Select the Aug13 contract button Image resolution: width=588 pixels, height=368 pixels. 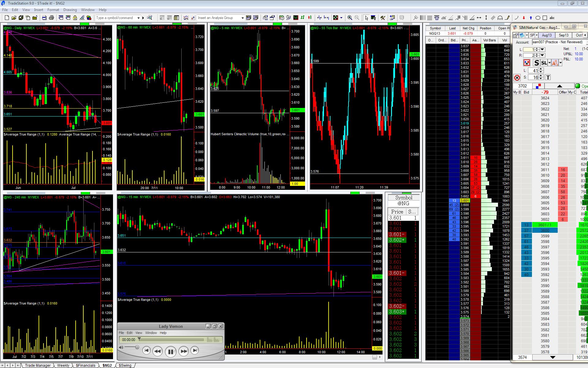pos(547,35)
